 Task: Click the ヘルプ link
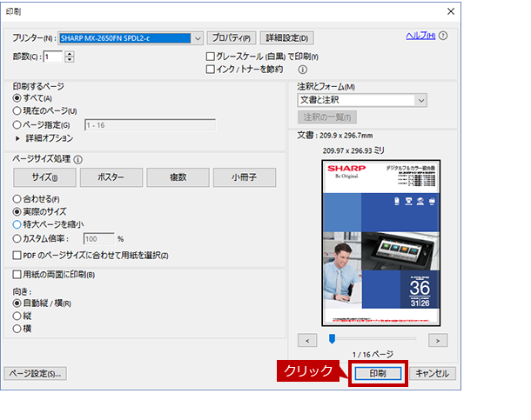tap(420, 36)
